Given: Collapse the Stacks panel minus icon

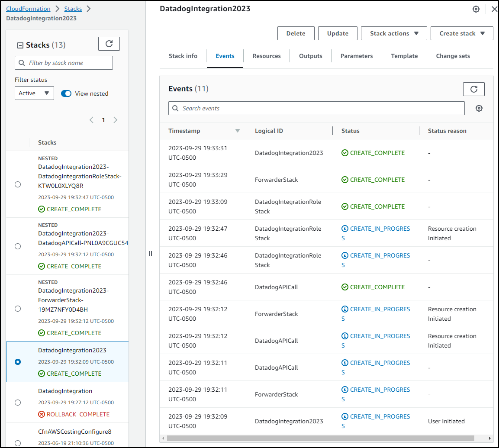Looking at the screenshot, I should coord(20,45).
